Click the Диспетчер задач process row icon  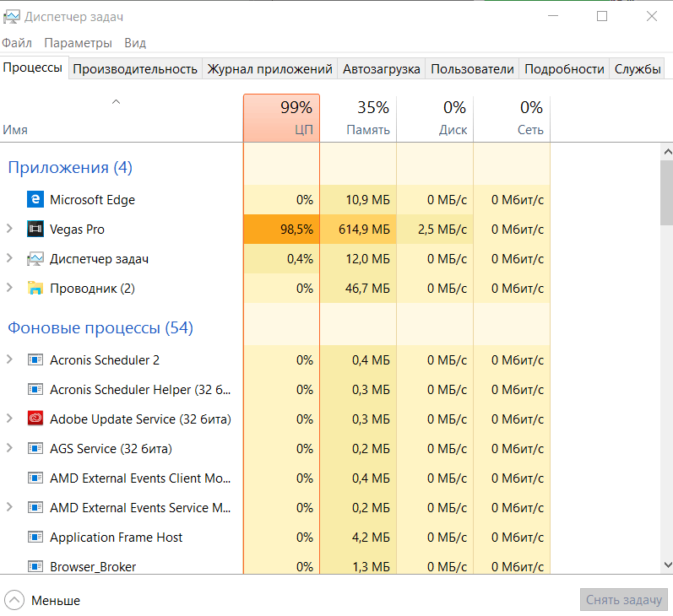[x=35, y=259]
